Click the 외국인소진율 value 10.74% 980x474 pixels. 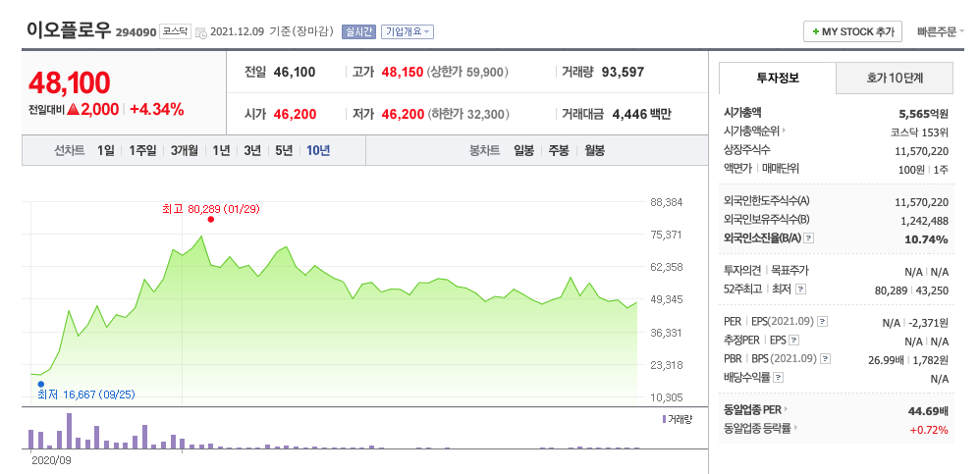click(926, 239)
